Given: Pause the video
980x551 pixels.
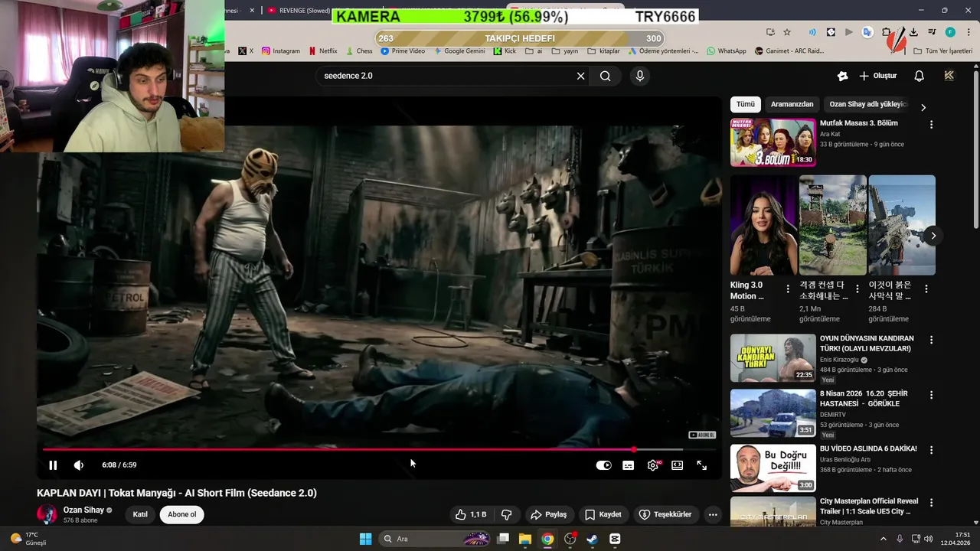Looking at the screenshot, I should [x=53, y=465].
